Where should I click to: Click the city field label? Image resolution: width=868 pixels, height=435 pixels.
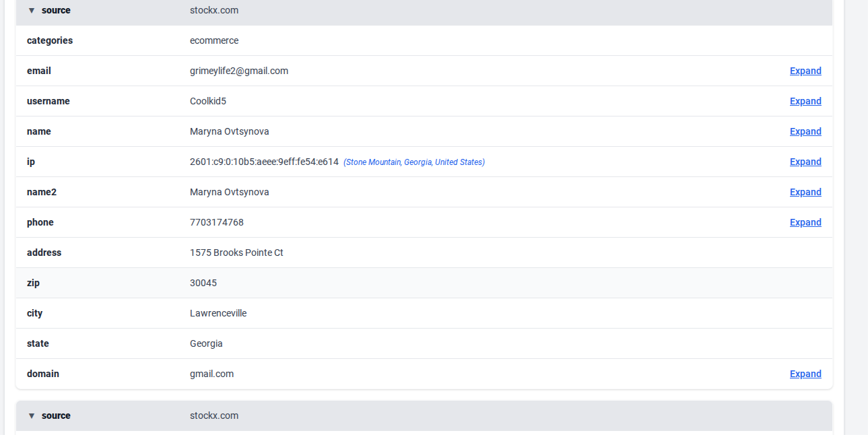(x=34, y=313)
